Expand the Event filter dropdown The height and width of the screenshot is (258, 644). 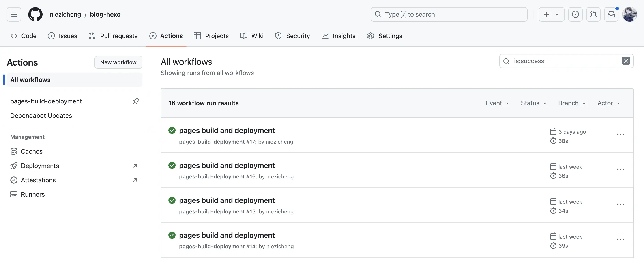pyautogui.click(x=497, y=103)
